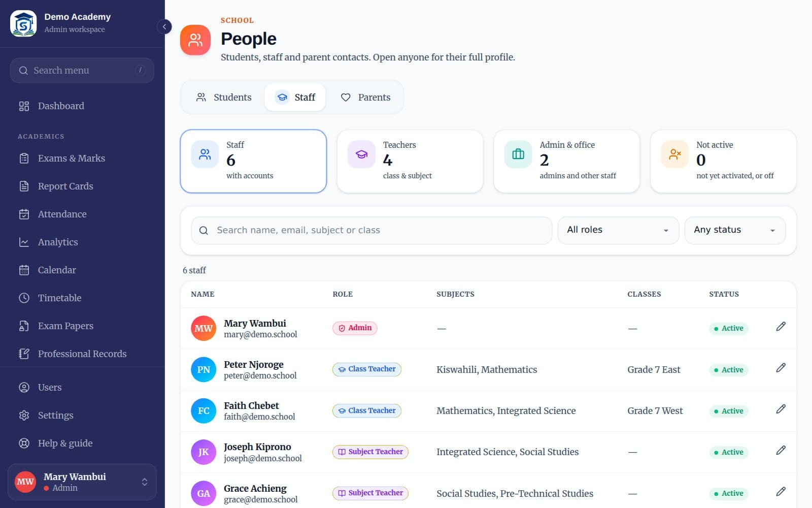Switch to the Students tab
Viewport: 812px width, 508px height.
click(x=224, y=97)
